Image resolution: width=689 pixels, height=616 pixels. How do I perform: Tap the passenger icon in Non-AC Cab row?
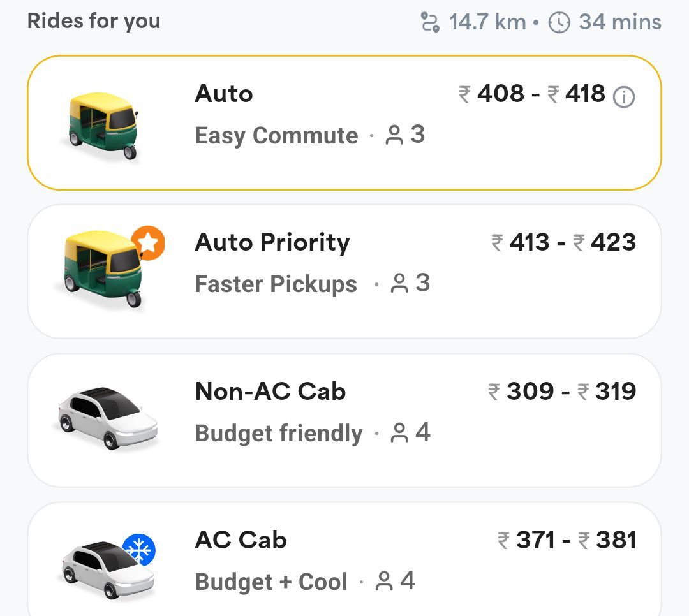[x=399, y=433]
